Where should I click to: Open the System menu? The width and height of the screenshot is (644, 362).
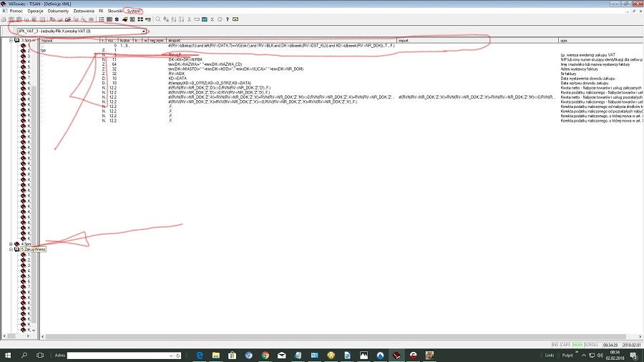point(134,11)
